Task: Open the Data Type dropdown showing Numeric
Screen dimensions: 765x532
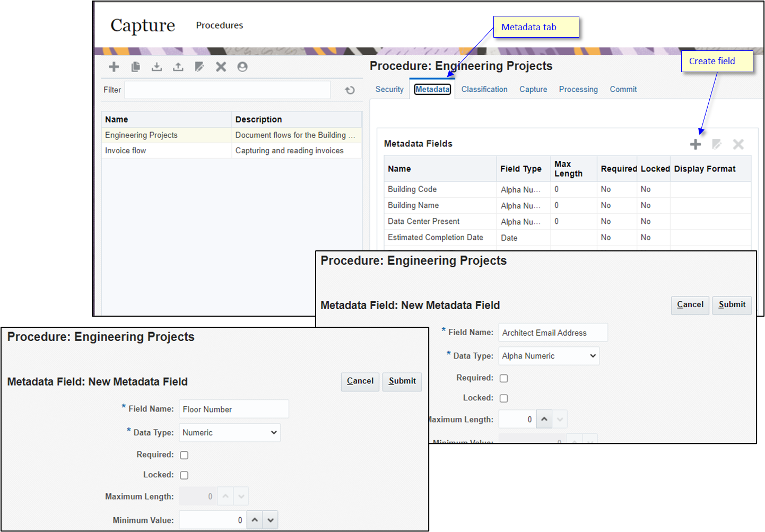Action: [x=229, y=432]
